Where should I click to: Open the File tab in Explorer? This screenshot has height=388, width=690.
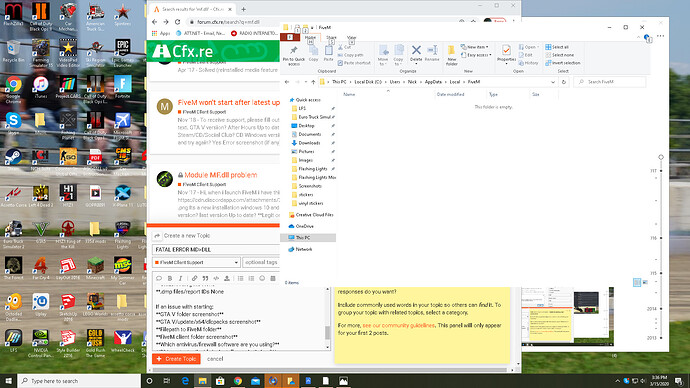[x=290, y=37]
